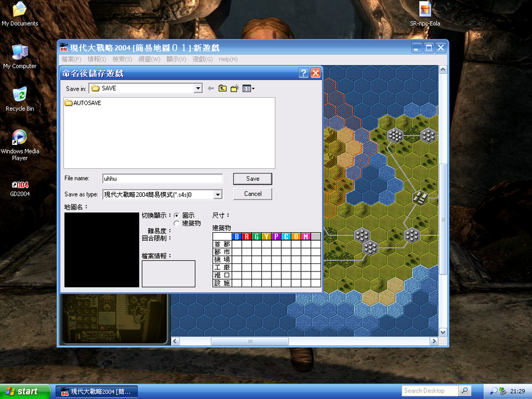The height and width of the screenshot is (399, 532).
Task: Go back to the previous folder arrow
Action: coord(211,88)
